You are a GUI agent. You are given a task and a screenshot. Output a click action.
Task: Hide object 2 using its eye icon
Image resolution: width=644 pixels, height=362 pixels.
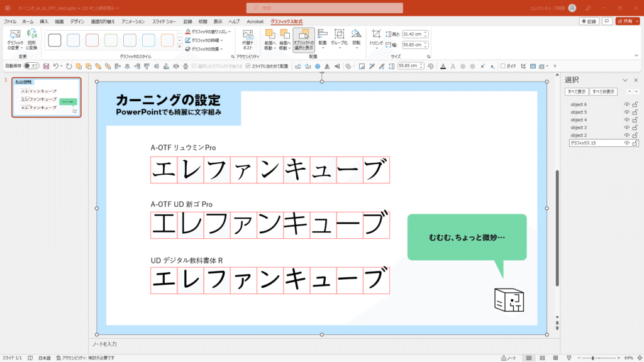pyautogui.click(x=627, y=136)
